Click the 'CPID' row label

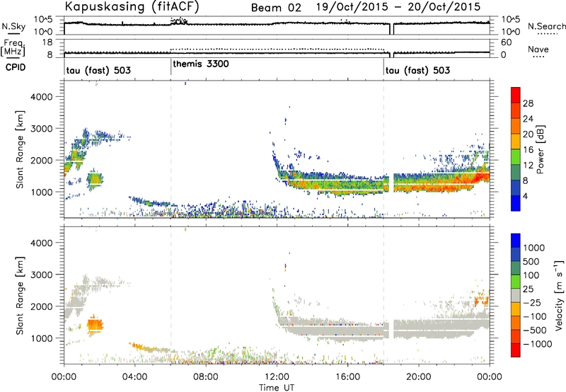click(x=16, y=67)
